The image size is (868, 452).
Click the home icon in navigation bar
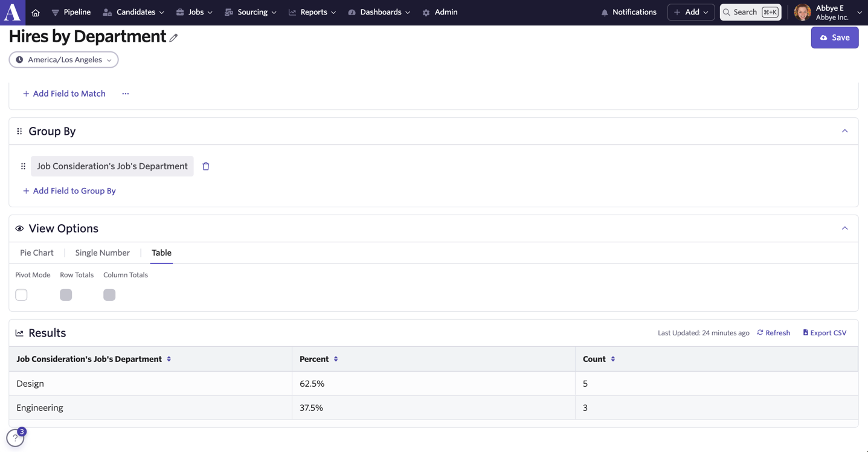tap(36, 13)
